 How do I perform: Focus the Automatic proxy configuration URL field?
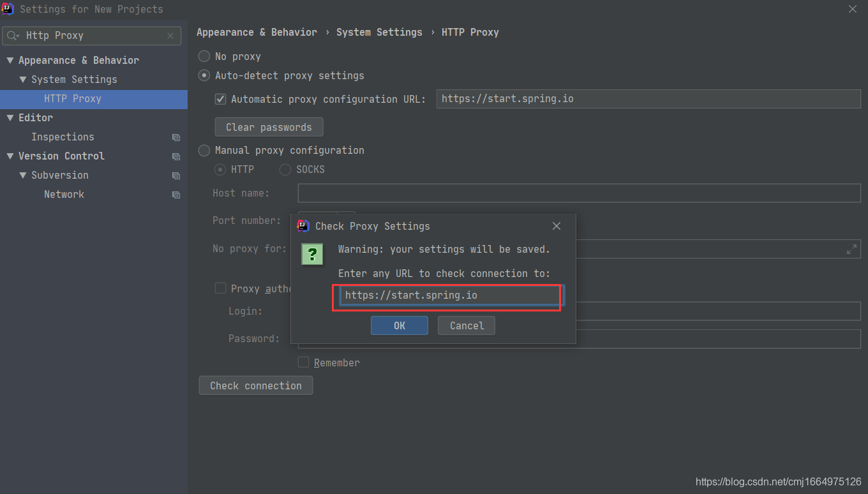coord(648,99)
